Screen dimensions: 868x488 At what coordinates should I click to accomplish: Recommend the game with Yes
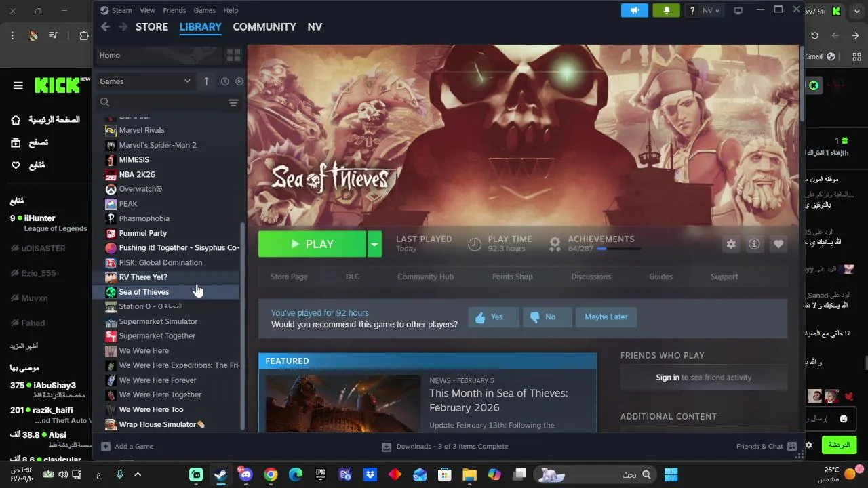coord(494,317)
